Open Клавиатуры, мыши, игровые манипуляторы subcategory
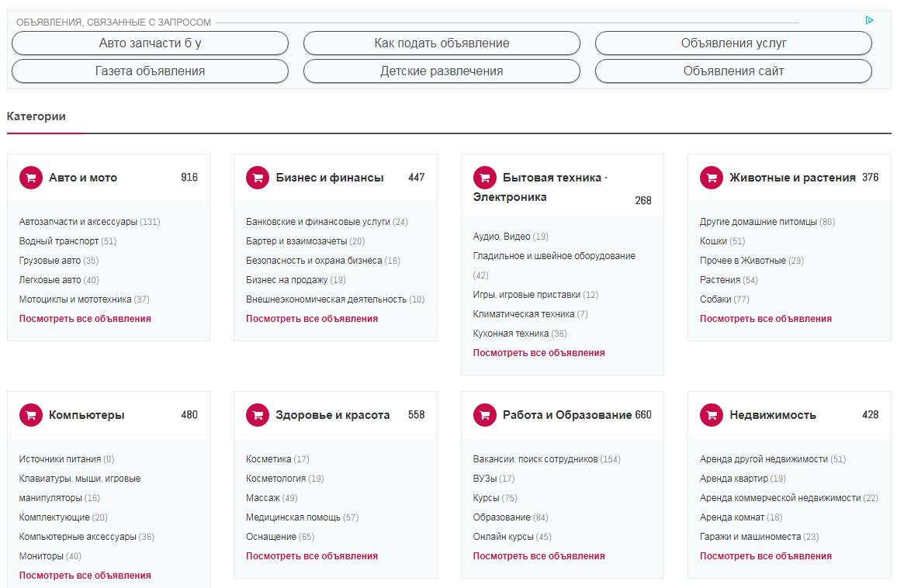 (x=79, y=489)
